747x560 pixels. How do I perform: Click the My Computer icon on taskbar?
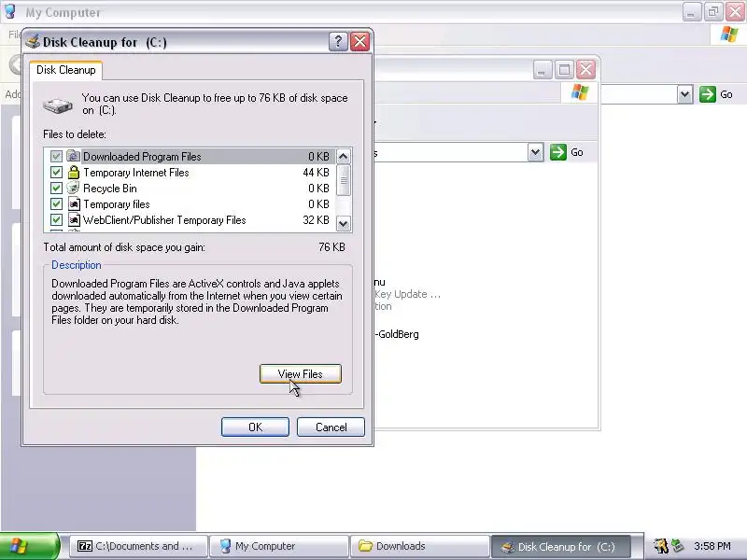225,546
